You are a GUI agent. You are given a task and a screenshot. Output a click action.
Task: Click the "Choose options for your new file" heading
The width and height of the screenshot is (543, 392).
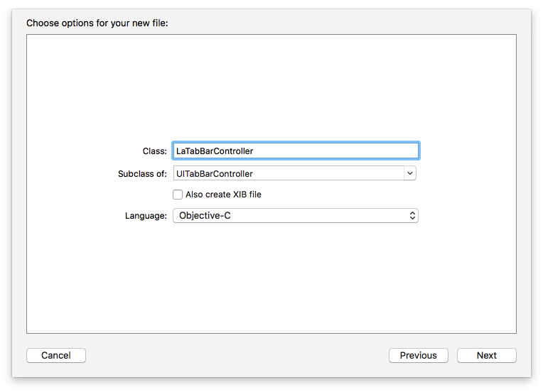pyautogui.click(x=97, y=23)
